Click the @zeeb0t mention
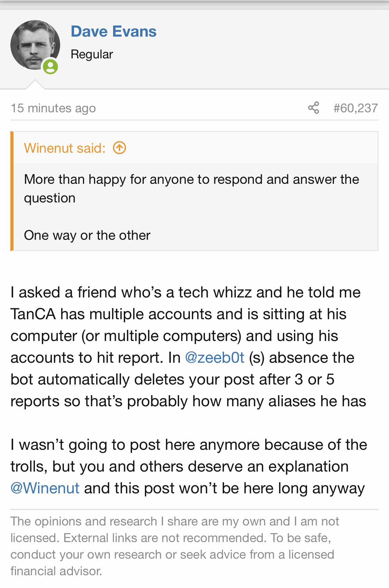The image size is (389, 588). (x=215, y=358)
